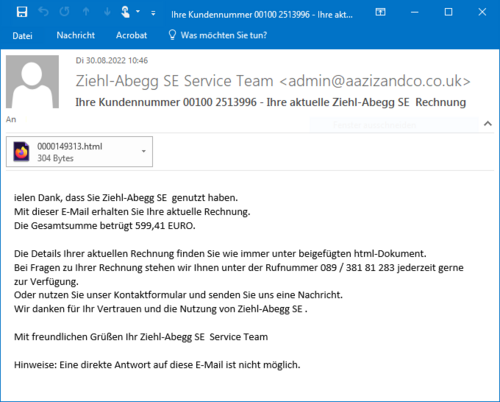Switch to the Nachricht tab
The height and width of the screenshot is (402, 500).
coord(76,35)
